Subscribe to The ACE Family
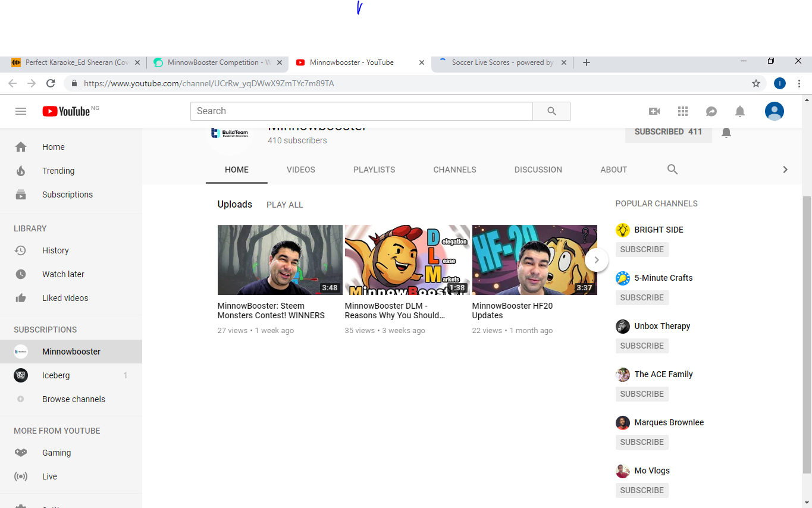 642,394
